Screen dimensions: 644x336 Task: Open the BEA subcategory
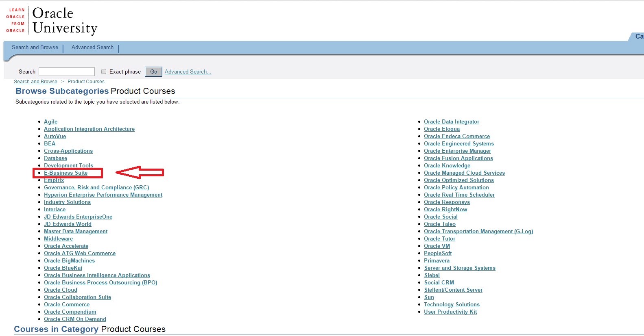[50, 144]
